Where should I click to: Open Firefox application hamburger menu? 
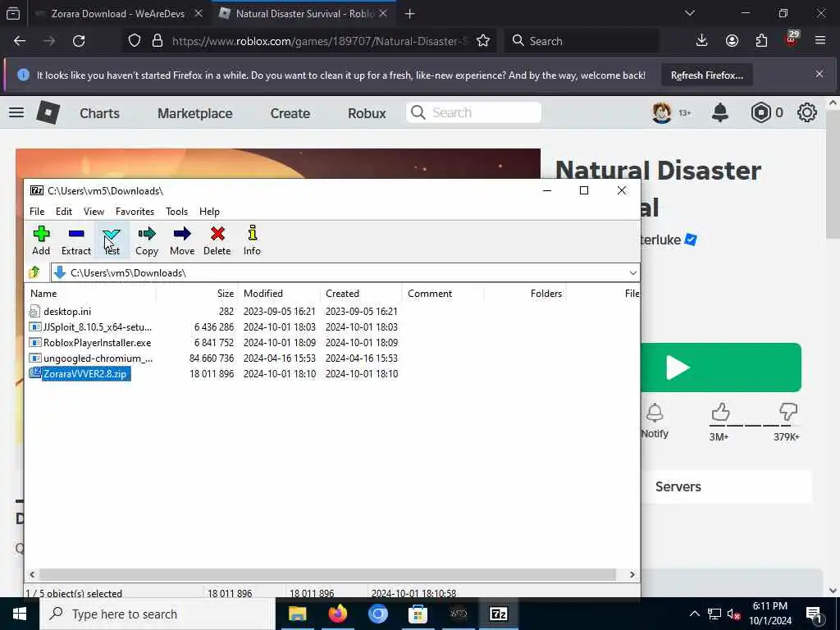(820, 41)
